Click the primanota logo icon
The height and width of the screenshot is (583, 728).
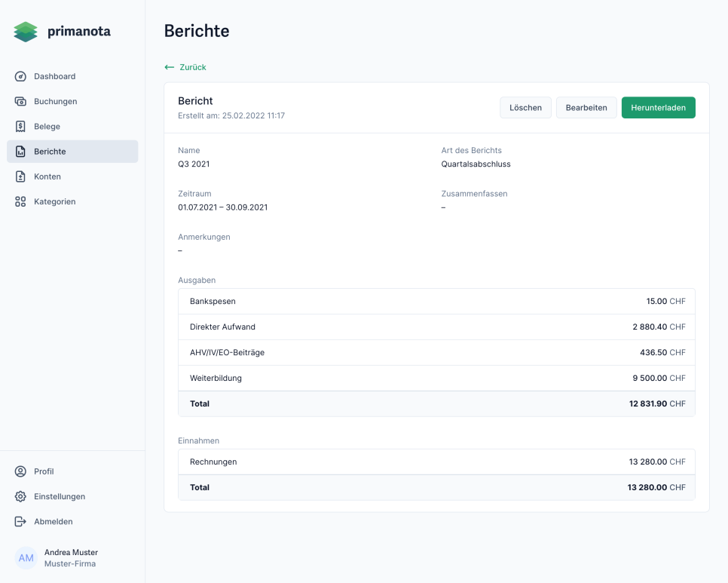(x=26, y=32)
